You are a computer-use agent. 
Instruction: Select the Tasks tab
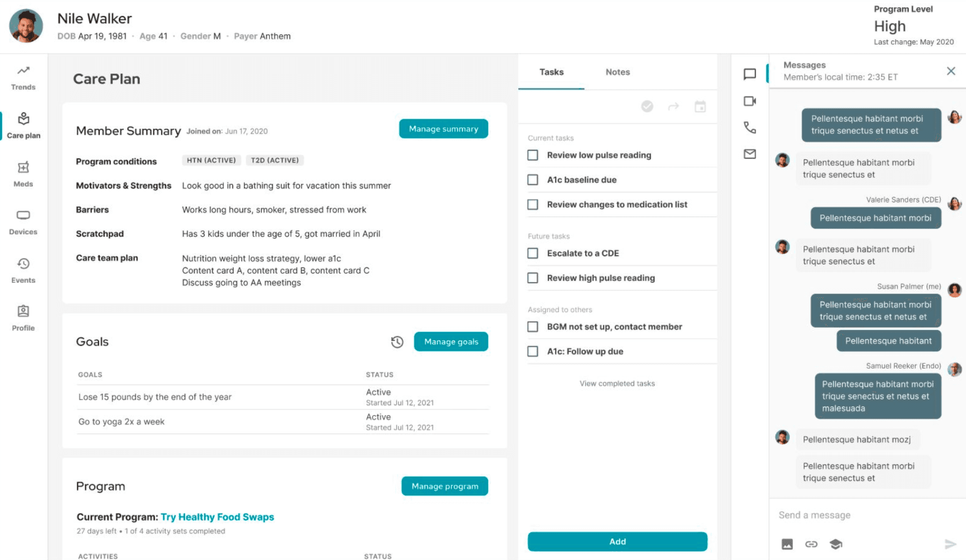pyautogui.click(x=551, y=72)
